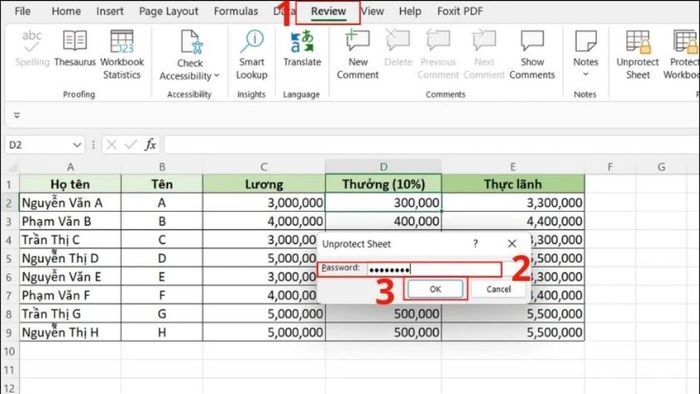Click cell with value 4,400,000
Viewport: 700px width, 394px height.
[x=512, y=221]
